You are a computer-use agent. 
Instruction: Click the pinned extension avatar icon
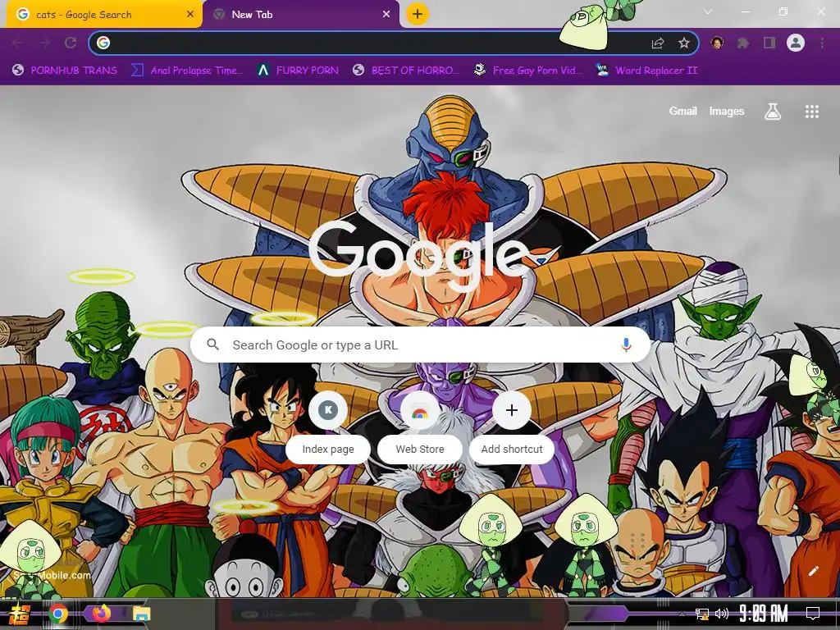point(717,43)
